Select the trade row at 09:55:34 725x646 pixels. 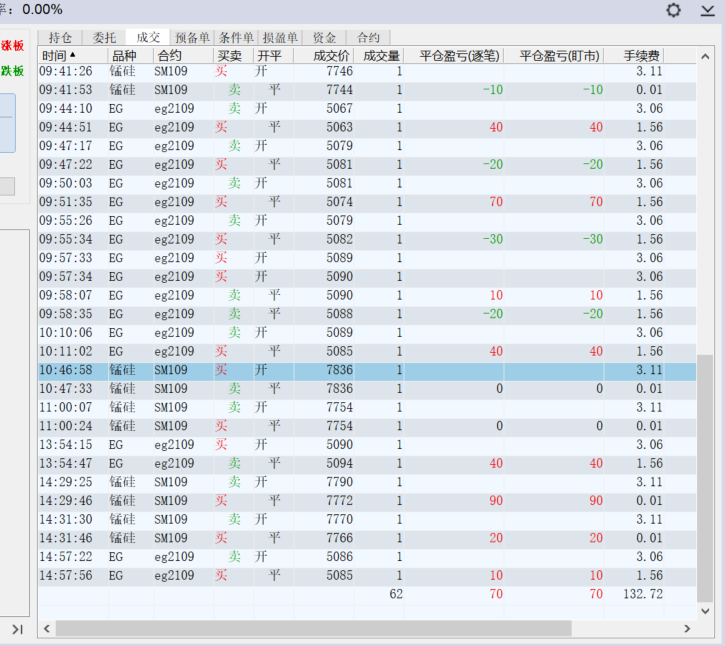pyautogui.click(x=367, y=239)
